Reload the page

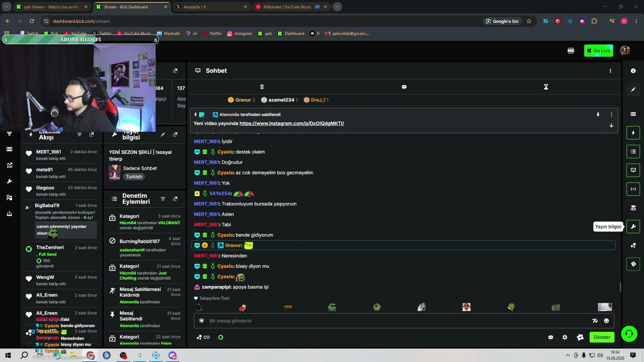coord(32,21)
